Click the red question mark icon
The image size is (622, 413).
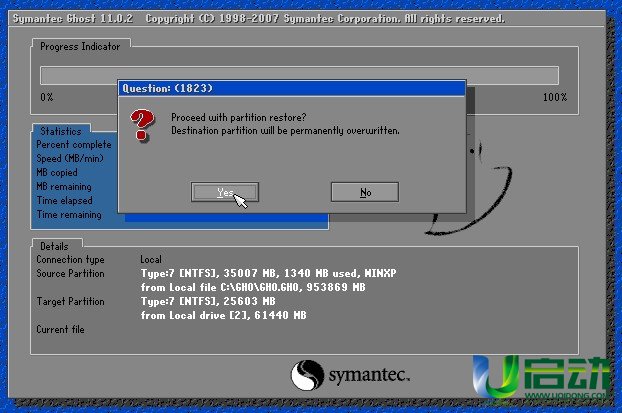(142, 125)
